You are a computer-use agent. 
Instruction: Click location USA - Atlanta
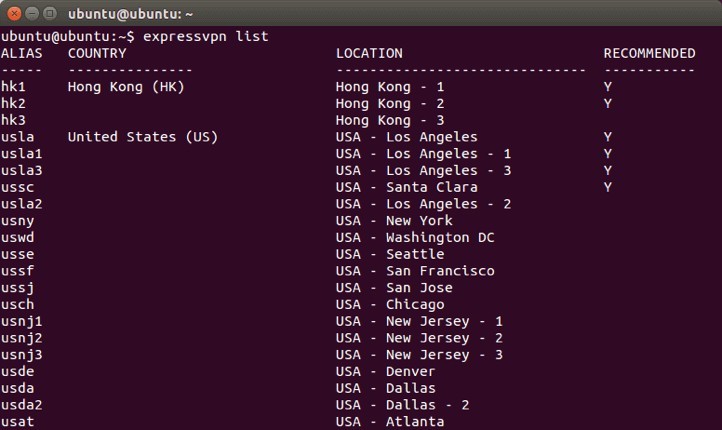tap(390, 422)
